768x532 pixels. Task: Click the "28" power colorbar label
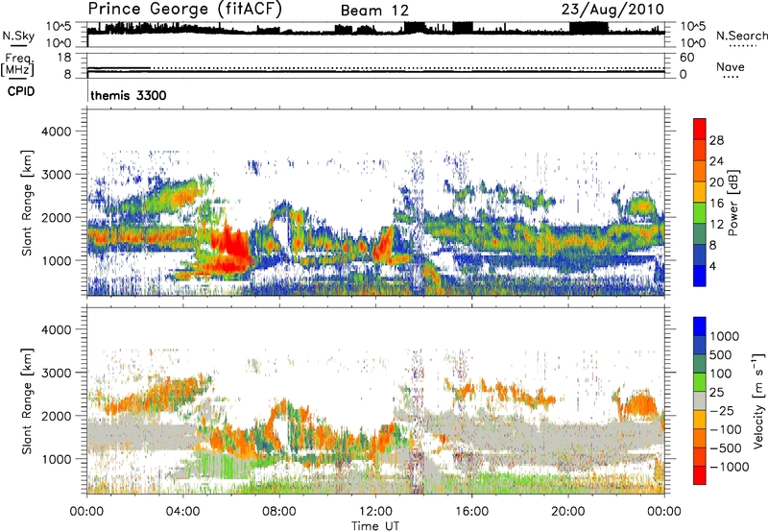point(716,140)
